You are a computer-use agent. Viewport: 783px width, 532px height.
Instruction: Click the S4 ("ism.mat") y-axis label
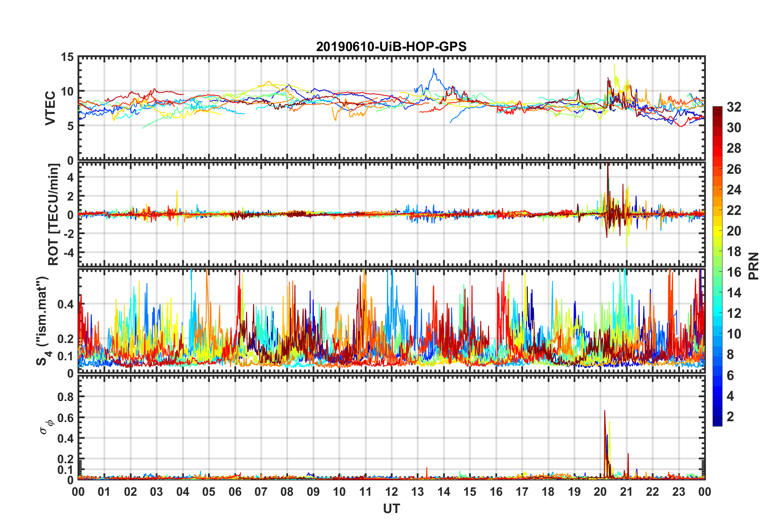click(43, 321)
